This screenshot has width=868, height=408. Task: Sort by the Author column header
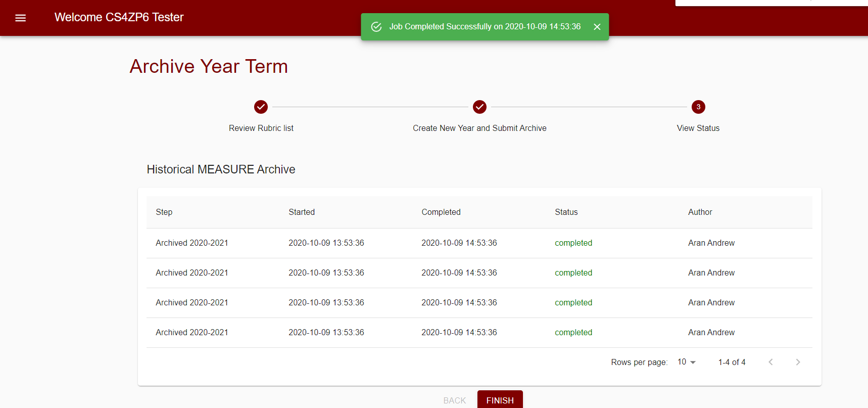coord(700,212)
